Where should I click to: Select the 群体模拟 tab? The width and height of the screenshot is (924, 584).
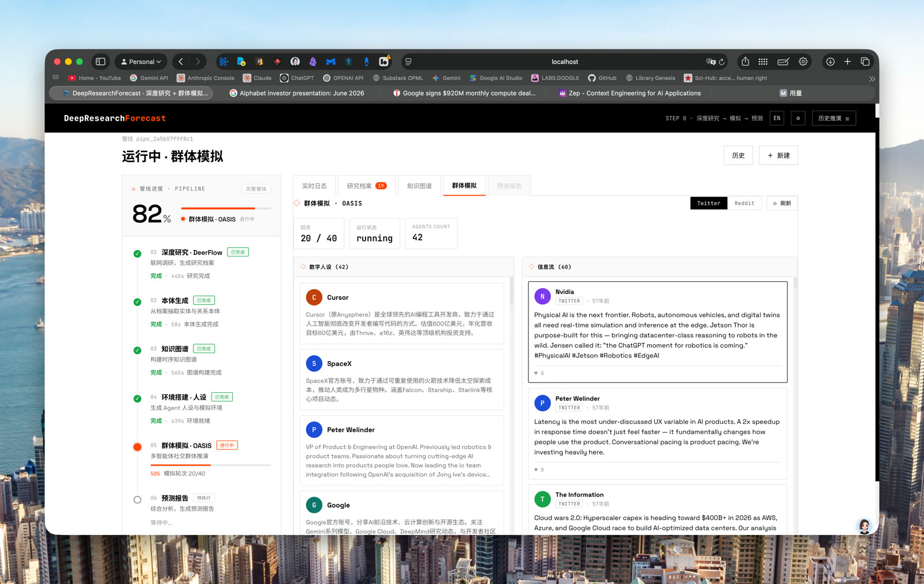pos(464,185)
